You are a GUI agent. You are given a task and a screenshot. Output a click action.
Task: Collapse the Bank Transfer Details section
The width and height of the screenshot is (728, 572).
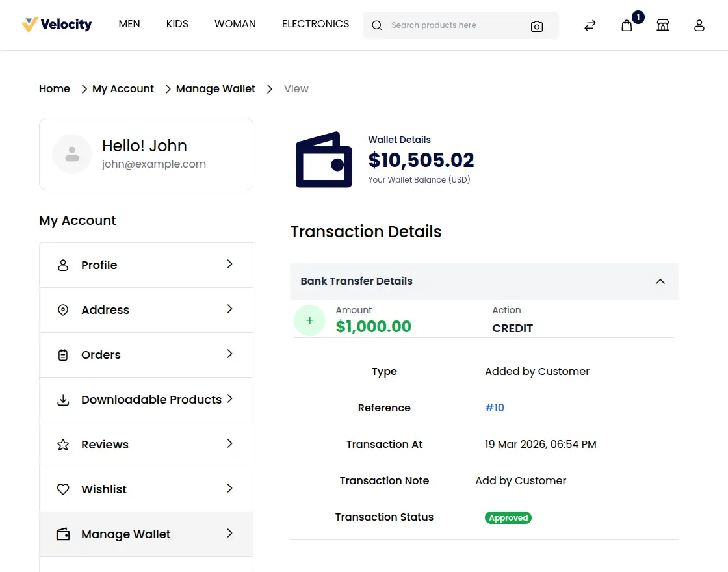click(x=660, y=281)
